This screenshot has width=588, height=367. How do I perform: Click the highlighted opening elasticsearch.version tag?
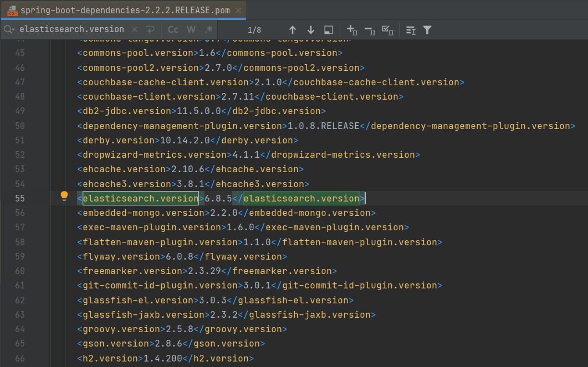[141, 199]
